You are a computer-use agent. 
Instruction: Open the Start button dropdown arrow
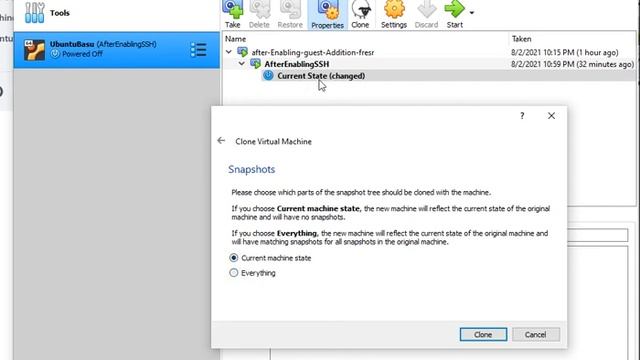[471, 13]
